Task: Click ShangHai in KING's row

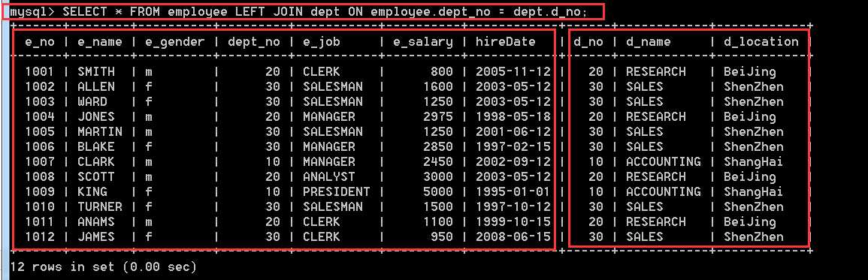Action: point(754,192)
